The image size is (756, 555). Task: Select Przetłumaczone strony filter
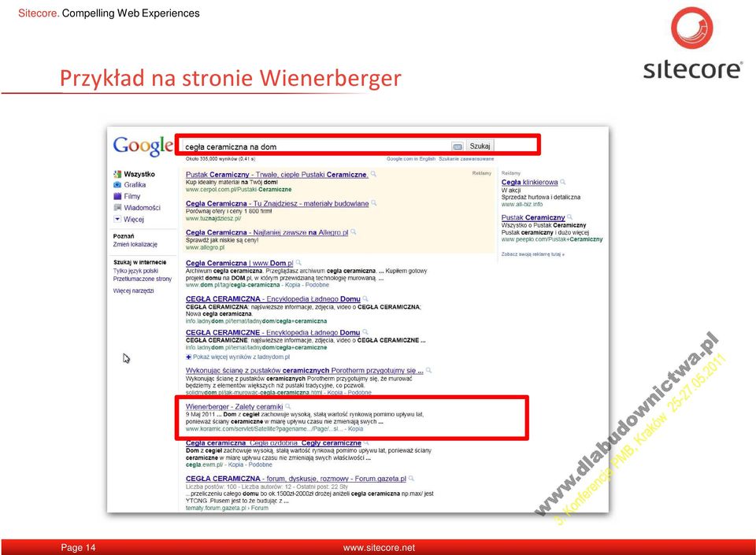tap(143, 279)
